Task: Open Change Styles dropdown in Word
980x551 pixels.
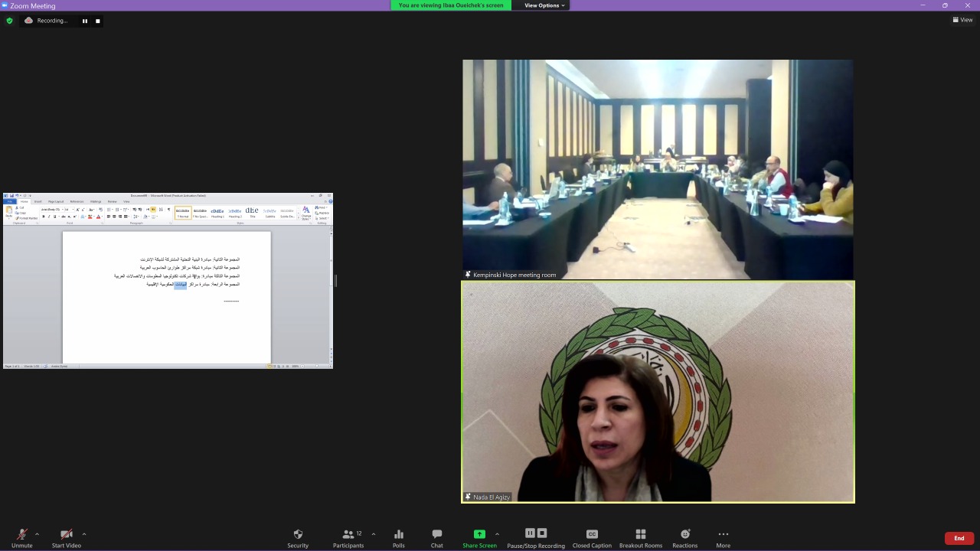Action: 306,213
